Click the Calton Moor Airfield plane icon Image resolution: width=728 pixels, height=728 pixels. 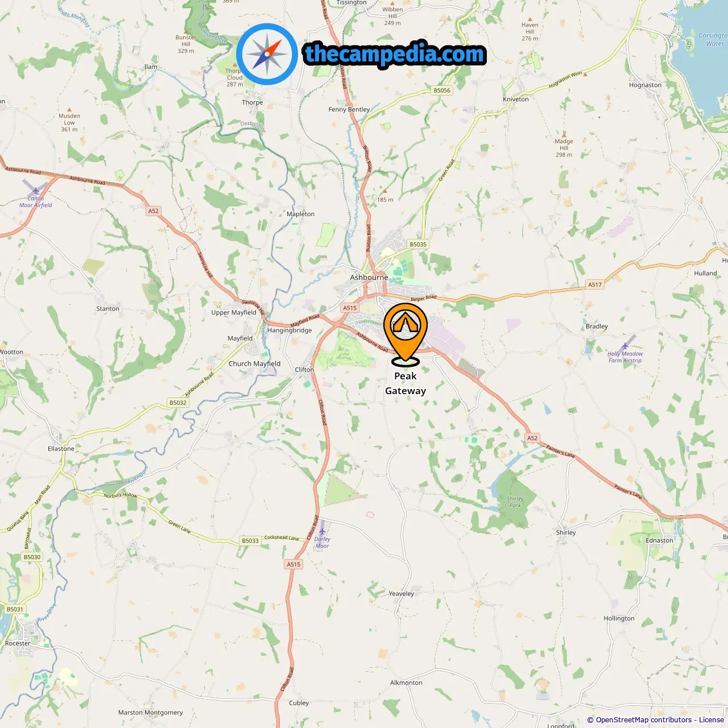pos(36,191)
